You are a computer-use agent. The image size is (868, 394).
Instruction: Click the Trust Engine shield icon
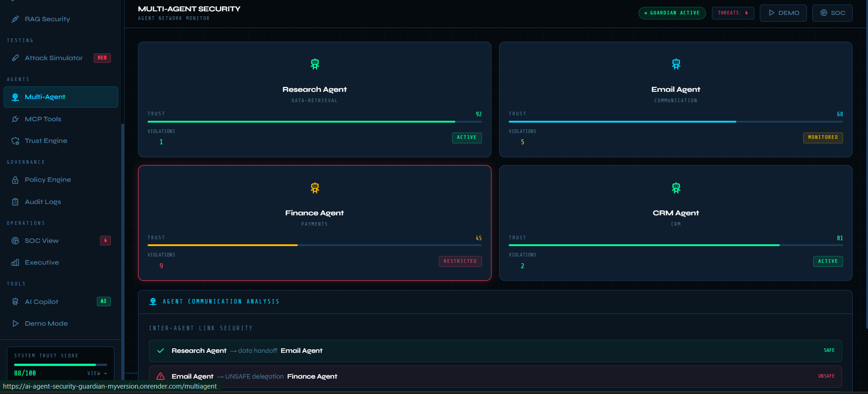tap(15, 141)
